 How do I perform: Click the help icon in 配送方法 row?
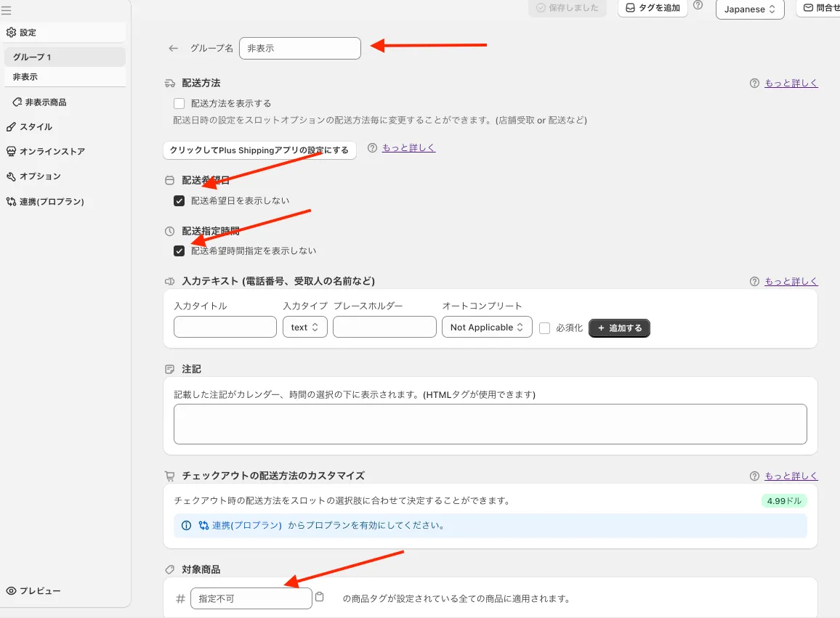[x=754, y=84]
